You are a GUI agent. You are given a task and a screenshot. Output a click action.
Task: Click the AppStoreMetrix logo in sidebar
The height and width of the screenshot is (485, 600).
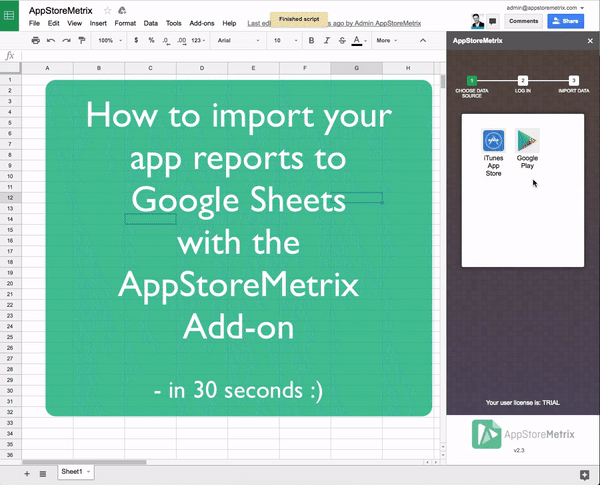(x=523, y=434)
